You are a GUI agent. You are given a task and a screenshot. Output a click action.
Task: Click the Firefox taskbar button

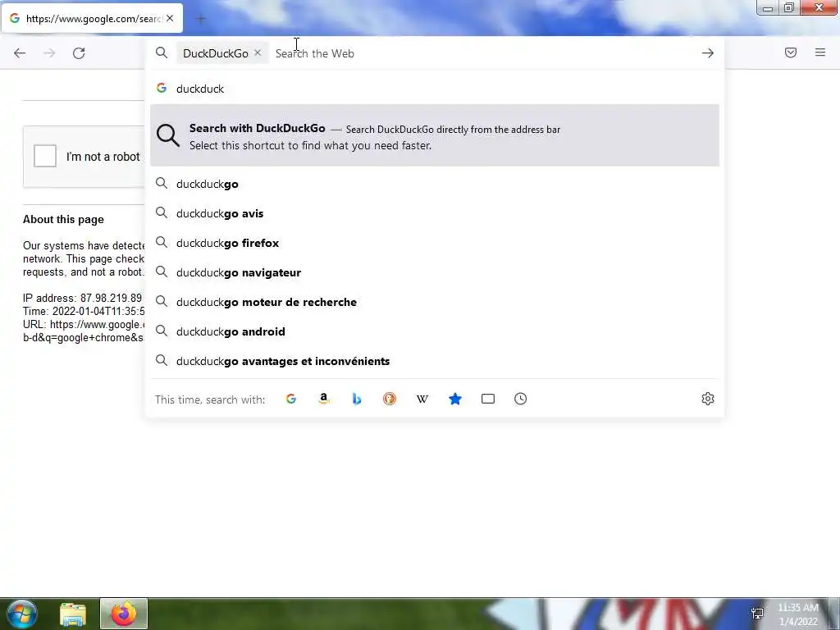[x=124, y=614]
